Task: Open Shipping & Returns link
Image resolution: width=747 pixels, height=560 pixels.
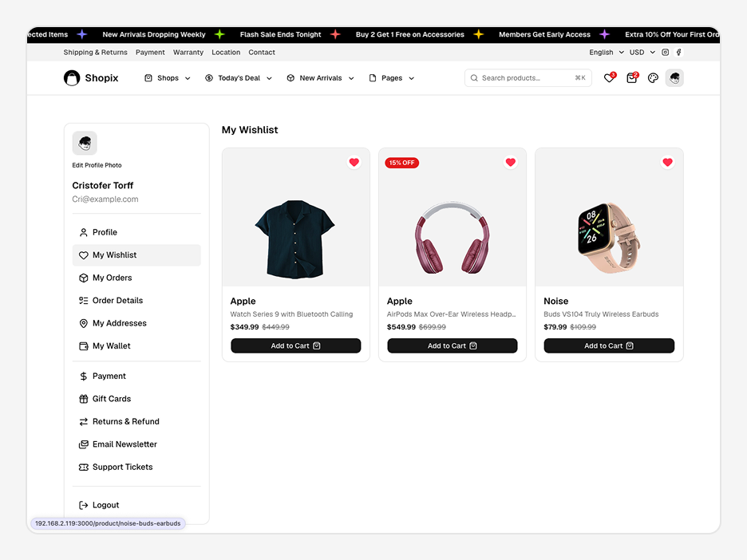Action: pos(95,53)
